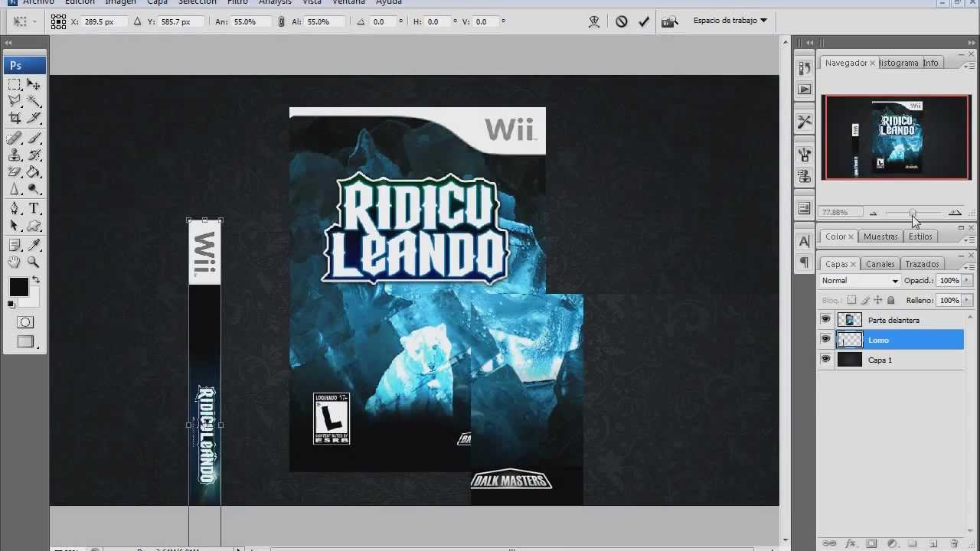Viewport: 980px width, 551px height.
Task: Select the Crop tool
Action: click(x=15, y=118)
